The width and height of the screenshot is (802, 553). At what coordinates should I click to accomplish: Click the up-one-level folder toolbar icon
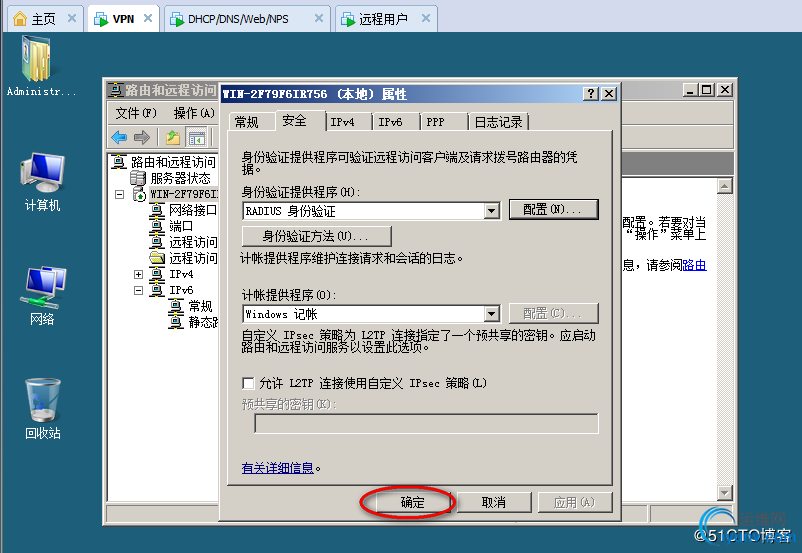tap(173, 137)
